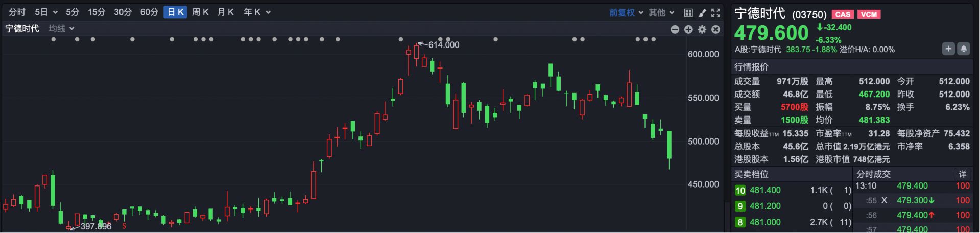Select the drawing brush tool
Screen dimensions: 980x233
tap(702, 13)
